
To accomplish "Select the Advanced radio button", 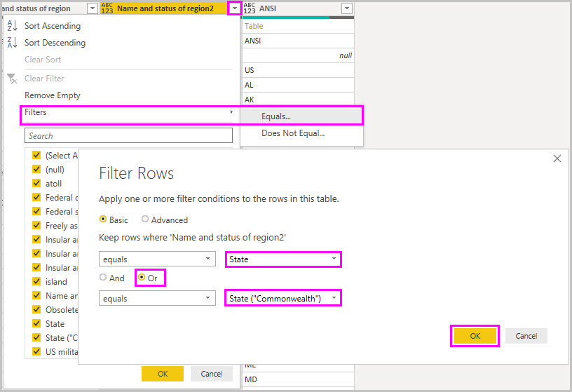I will [x=145, y=219].
